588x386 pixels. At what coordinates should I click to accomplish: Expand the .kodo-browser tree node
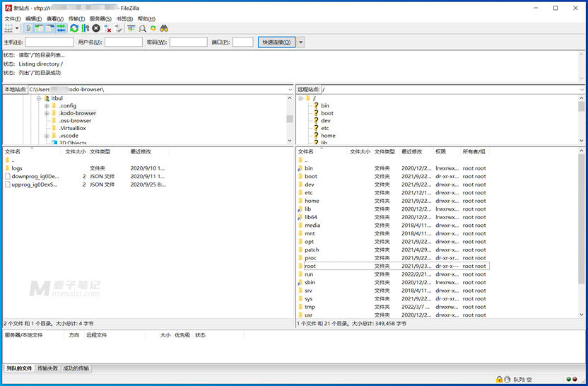tap(47, 113)
